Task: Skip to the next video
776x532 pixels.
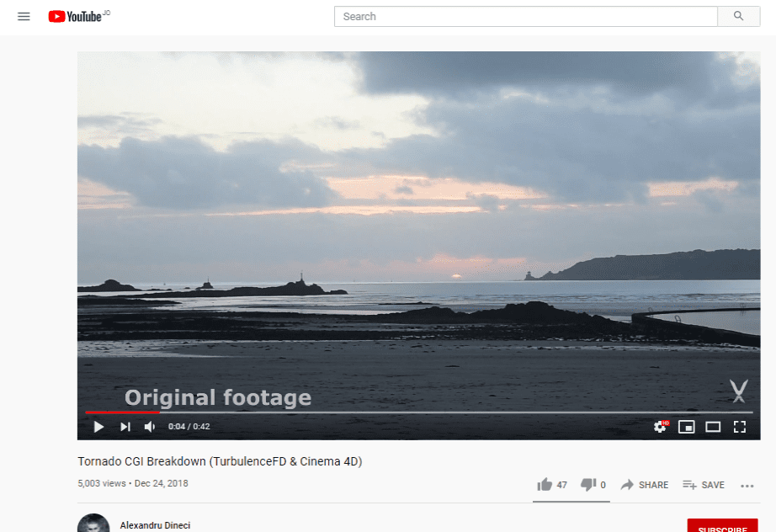Action: pyautogui.click(x=125, y=427)
